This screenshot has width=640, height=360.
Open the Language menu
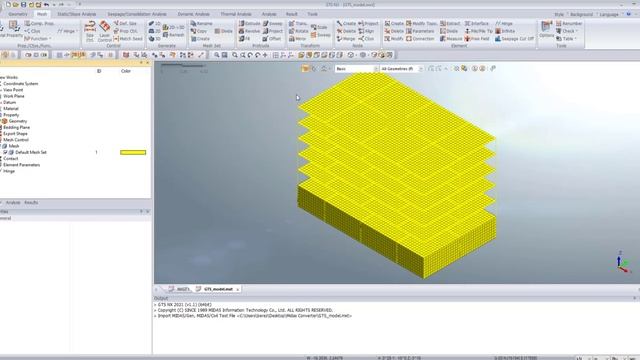point(609,14)
